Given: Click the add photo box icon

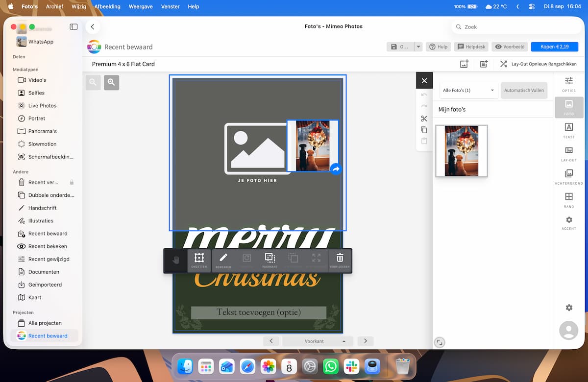Looking at the screenshot, I should coord(464,64).
